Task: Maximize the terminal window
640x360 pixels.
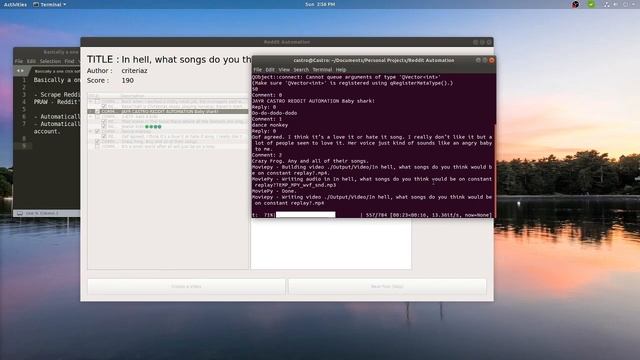Action: (485, 60)
